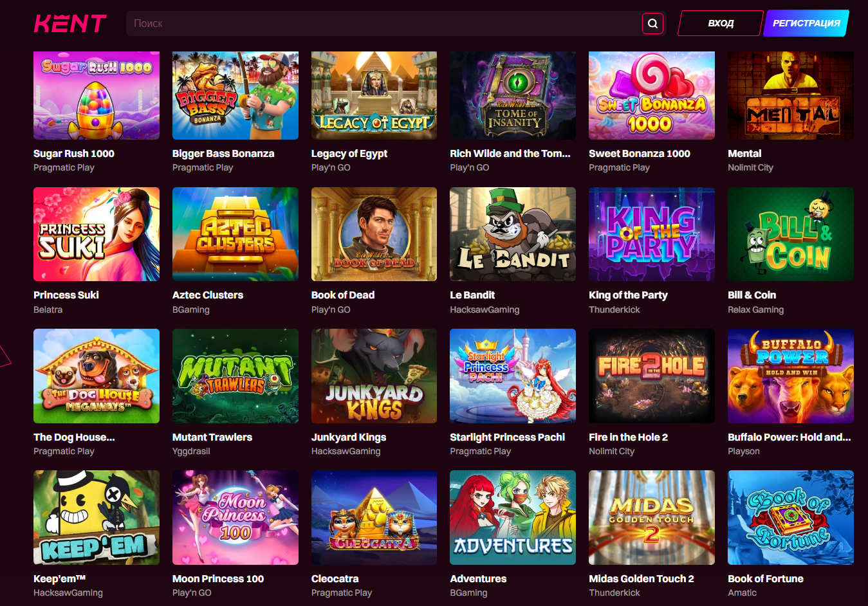Open the Bill & Coin thumbnail

790,234
